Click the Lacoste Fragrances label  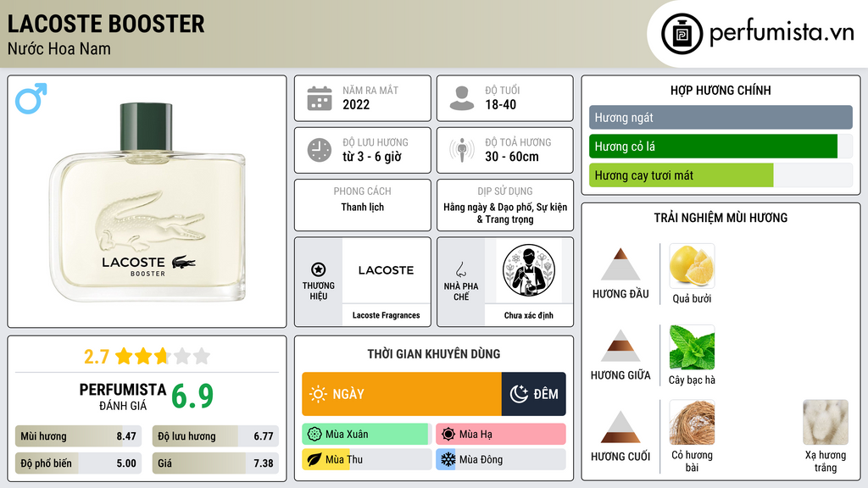coord(386,315)
